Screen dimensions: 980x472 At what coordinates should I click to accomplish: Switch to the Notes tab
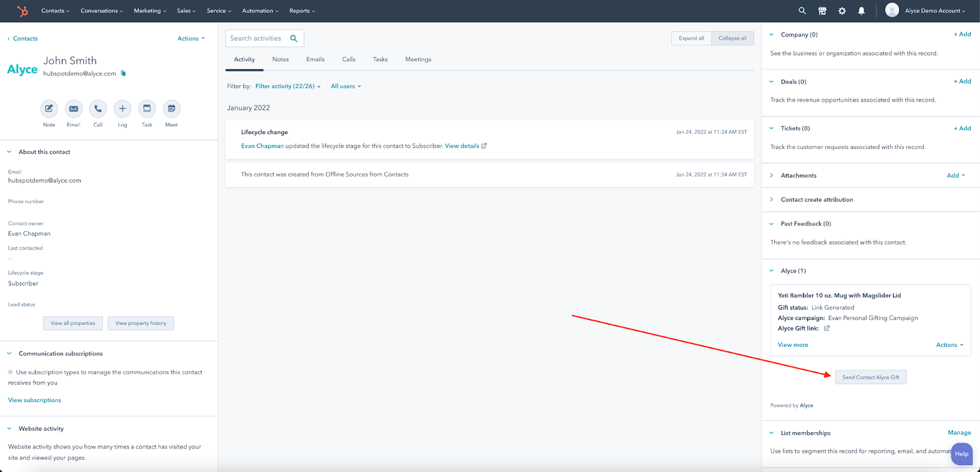click(x=281, y=59)
